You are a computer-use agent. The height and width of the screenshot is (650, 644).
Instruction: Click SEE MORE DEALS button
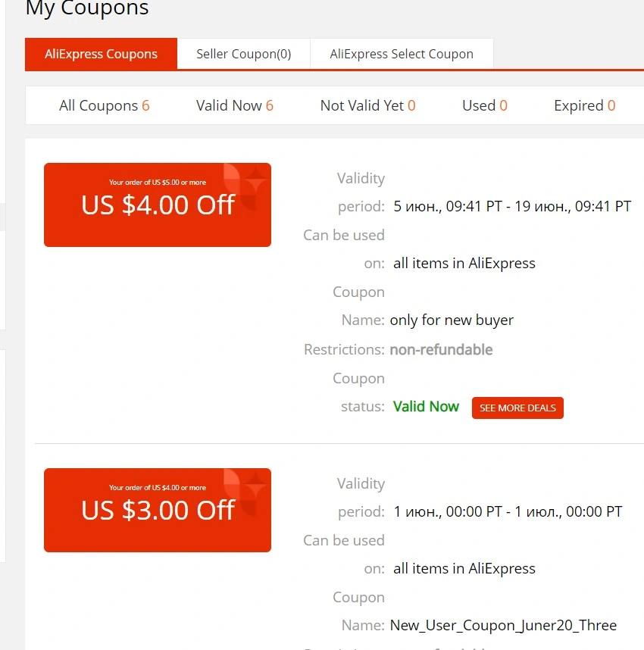click(517, 408)
